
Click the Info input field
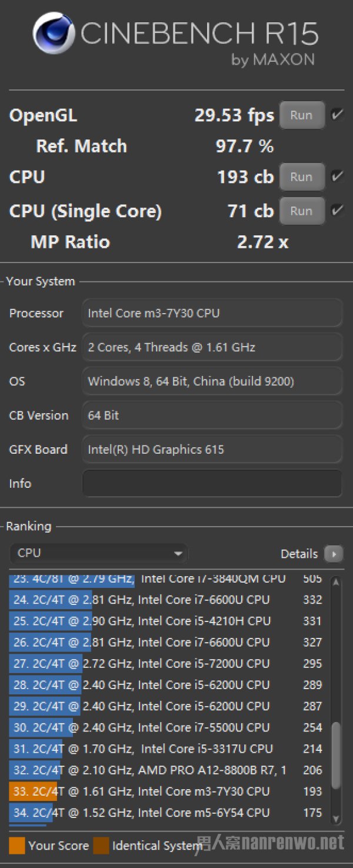coord(212,483)
